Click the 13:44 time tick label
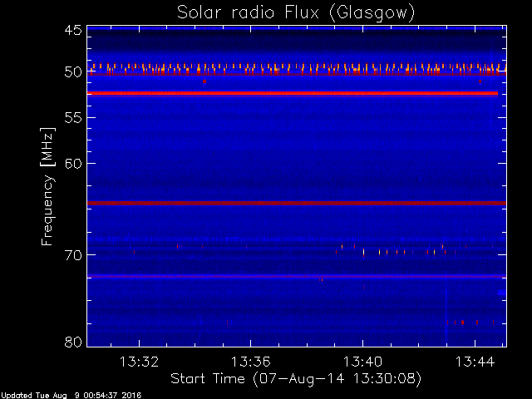Viewport: 532px width, 399px height. coord(475,362)
